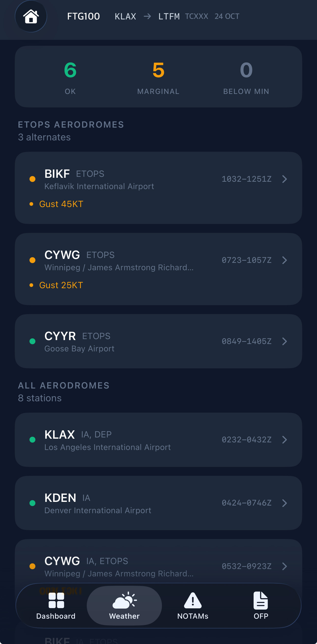Switch to the Dashboard tab label
This screenshot has width=317, height=644.
point(56,616)
